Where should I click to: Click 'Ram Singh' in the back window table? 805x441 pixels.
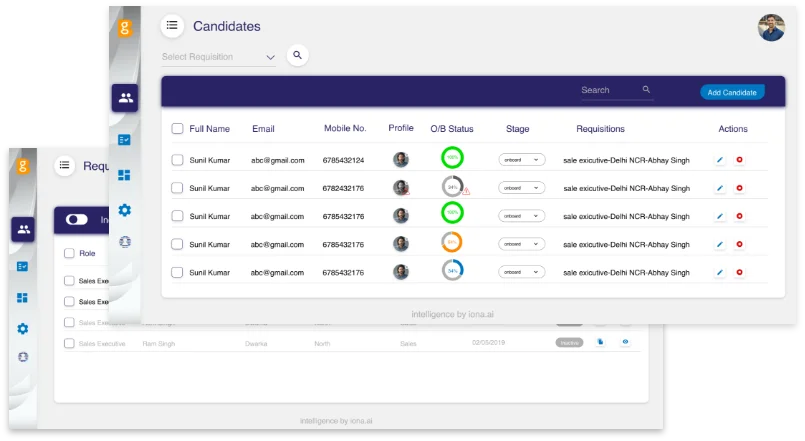point(159,343)
